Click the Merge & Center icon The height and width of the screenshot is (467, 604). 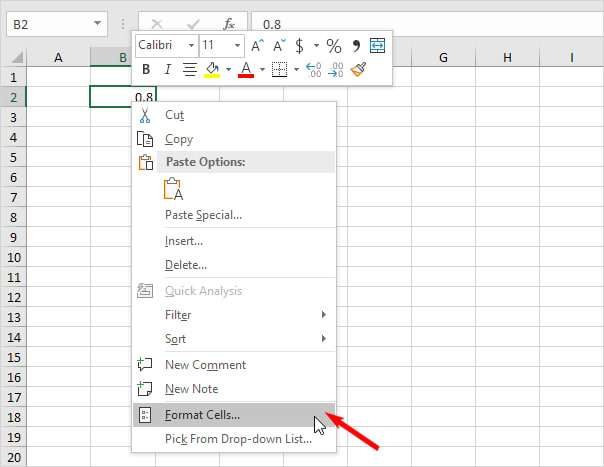(x=377, y=46)
